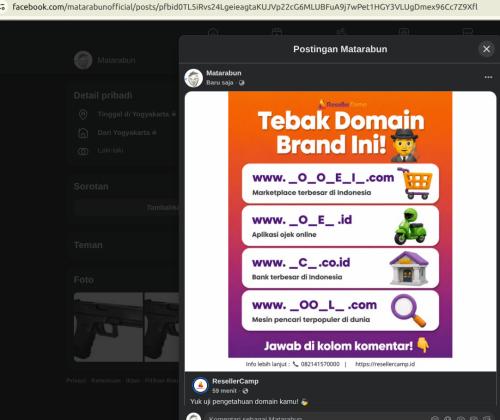Open the three-dot post options menu
Image resolution: width=500 pixels, height=420 pixels.
point(488,77)
